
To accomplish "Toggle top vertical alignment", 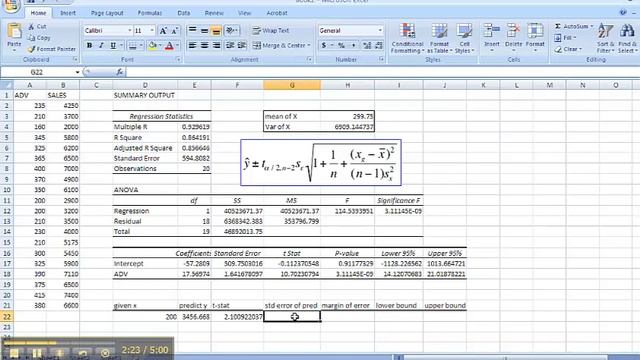I will point(192,31).
